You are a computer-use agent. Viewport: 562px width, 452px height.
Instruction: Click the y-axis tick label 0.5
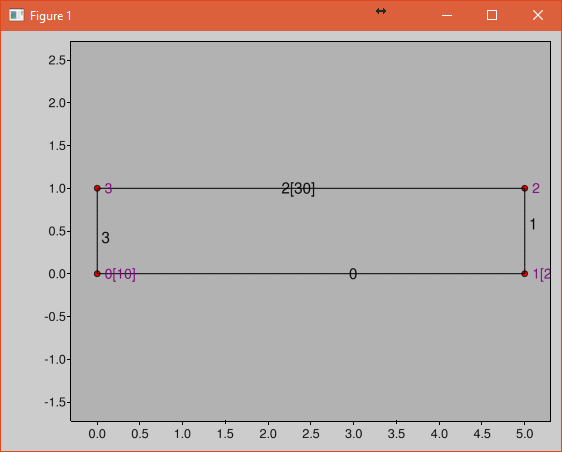coord(57,231)
